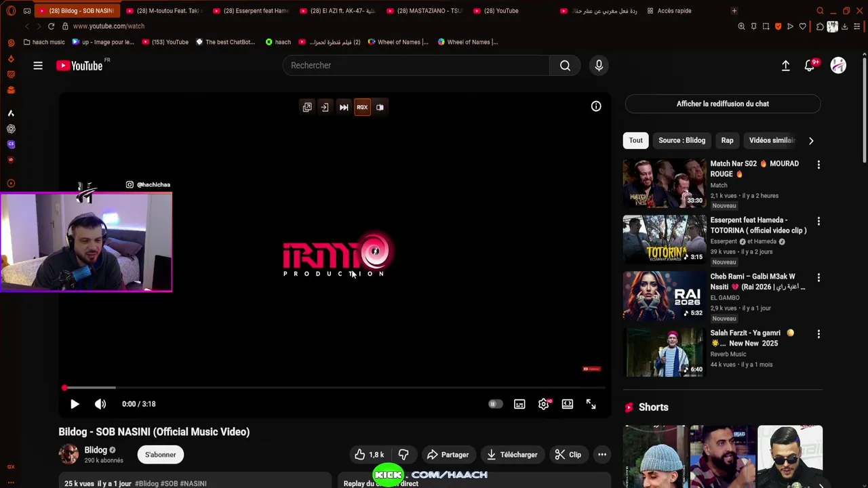Open Cheb Rami Galbi M3ak thumbnail

coord(665,296)
